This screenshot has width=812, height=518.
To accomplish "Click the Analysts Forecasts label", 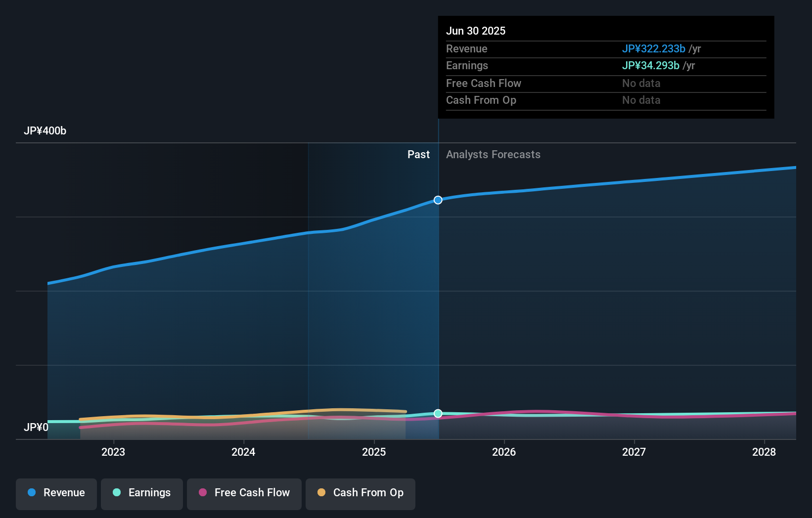I will pyautogui.click(x=493, y=155).
